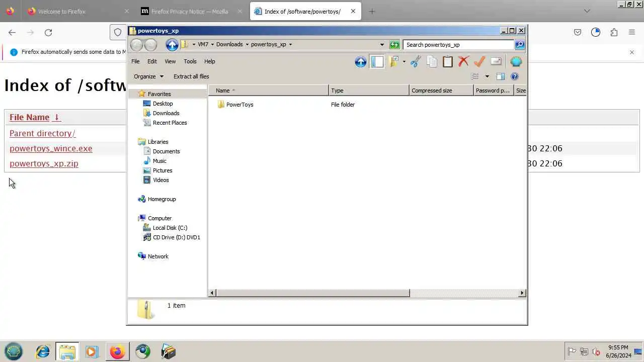Viewport: 644px width, 362px height.
Task: Open the Help menu
Action: pyautogui.click(x=209, y=61)
